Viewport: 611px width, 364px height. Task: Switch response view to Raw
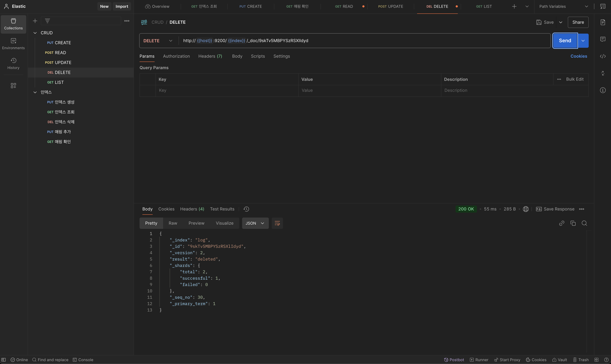click(x=173, y=223)
